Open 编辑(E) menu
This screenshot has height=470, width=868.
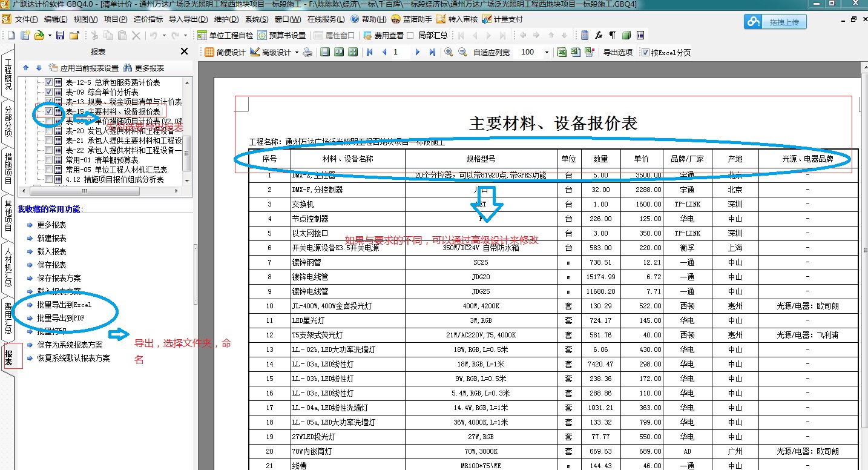[56, 19]
